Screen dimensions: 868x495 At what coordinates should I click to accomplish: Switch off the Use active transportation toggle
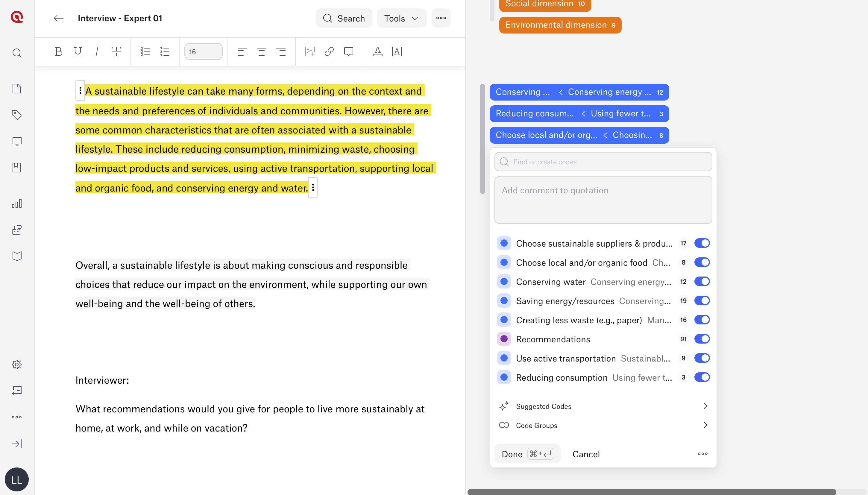pos(702,358)
